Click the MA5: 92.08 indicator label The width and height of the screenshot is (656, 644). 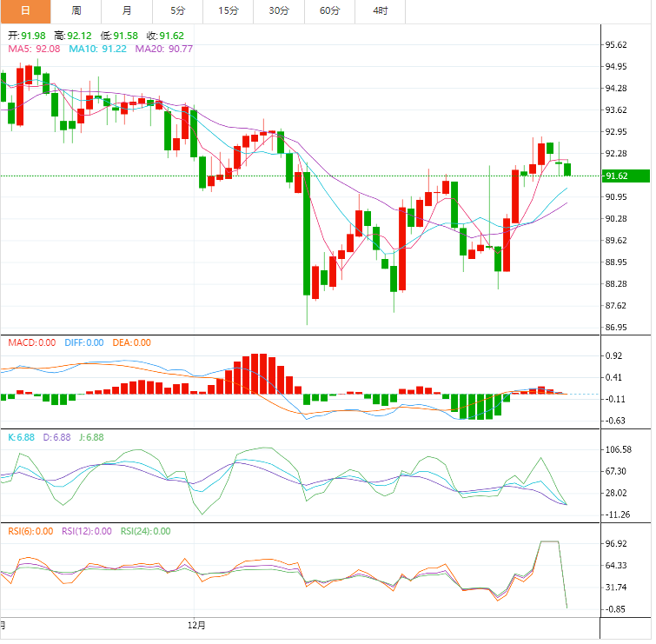point(34,49)
